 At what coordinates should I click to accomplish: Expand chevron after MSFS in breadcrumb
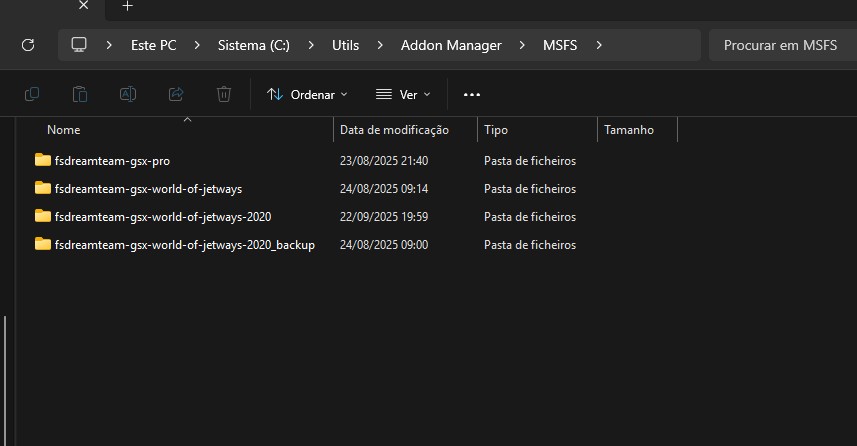point(599,45)
